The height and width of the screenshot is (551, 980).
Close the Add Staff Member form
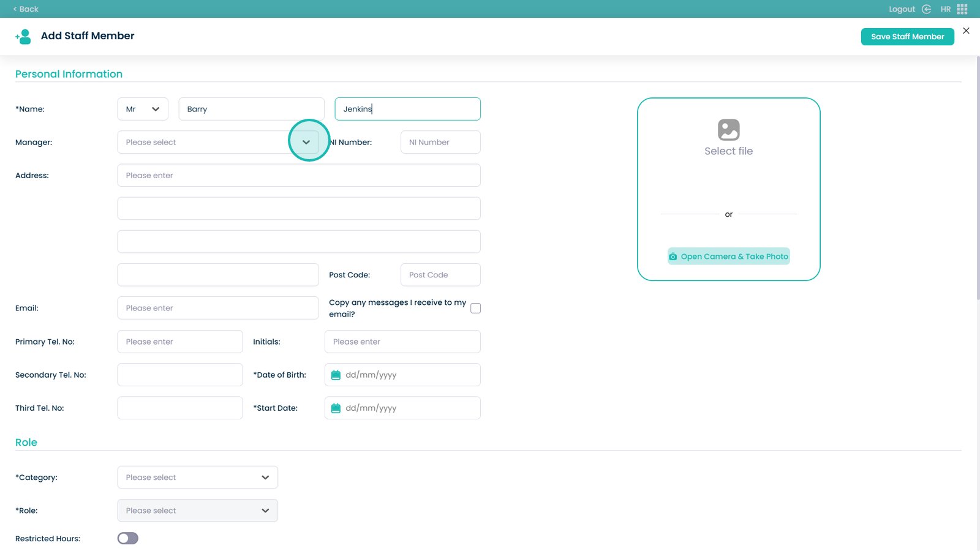966,31
